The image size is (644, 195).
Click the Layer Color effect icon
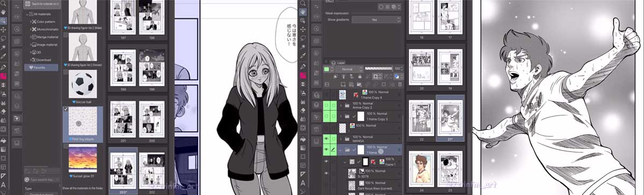point(393,7)
